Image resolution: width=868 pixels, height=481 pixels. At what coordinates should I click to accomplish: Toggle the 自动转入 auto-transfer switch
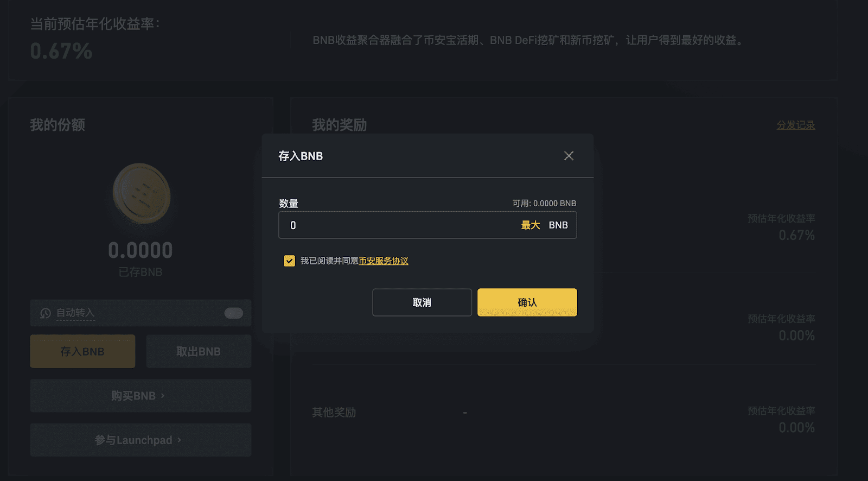[234, 313]
